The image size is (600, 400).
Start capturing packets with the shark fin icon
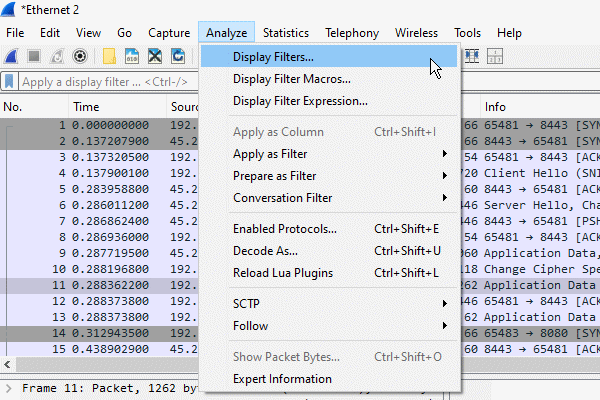(11, 57)
